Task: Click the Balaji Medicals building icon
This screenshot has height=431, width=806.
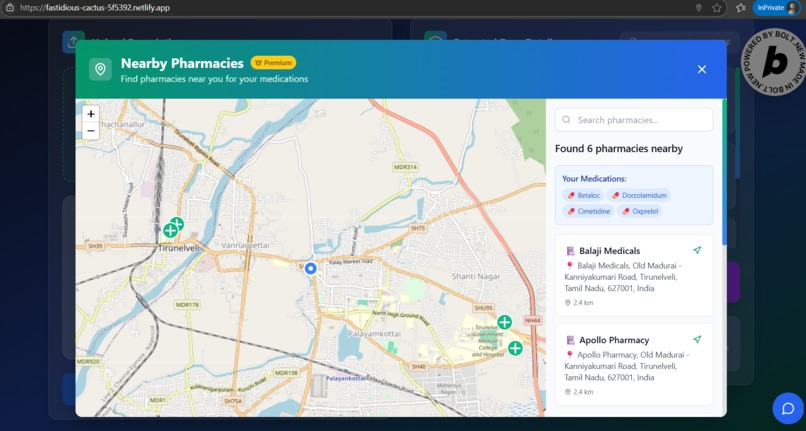Action: click(x=570, y=251)
